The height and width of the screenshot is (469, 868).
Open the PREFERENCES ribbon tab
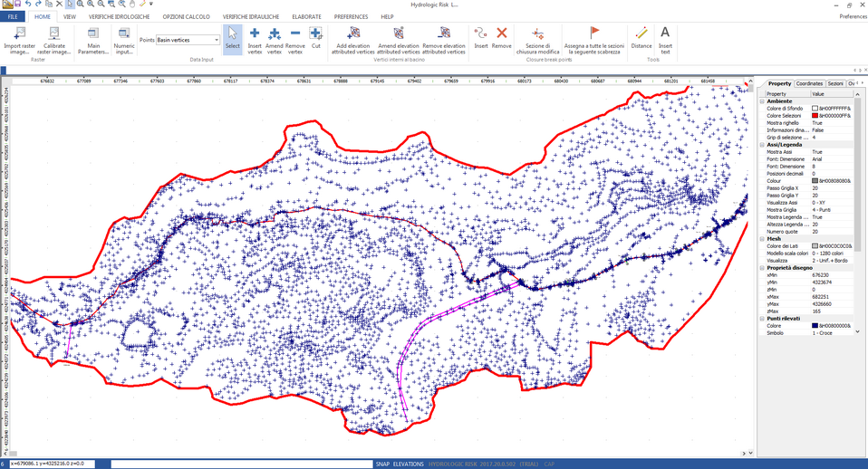[x=351, y=16]
